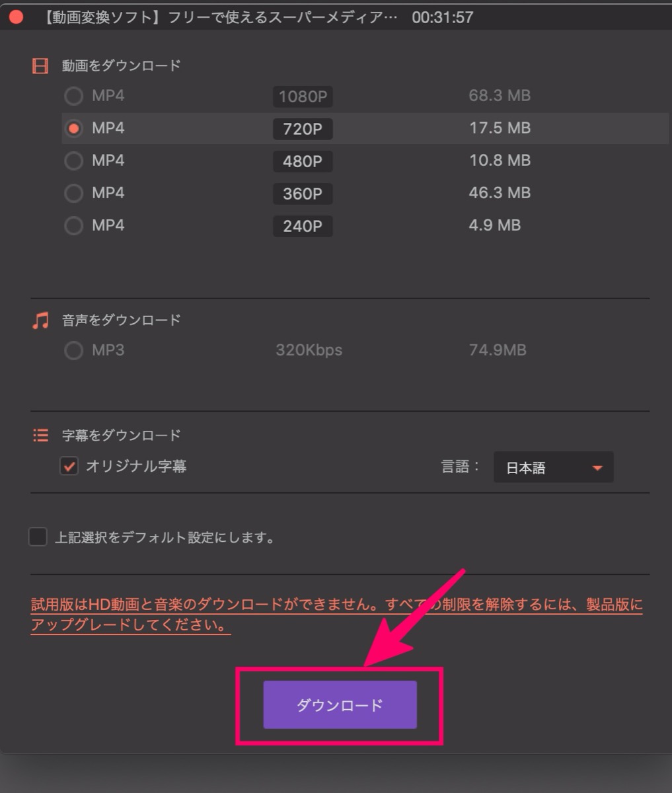Pick the MP4 240P radio option
The height and width of the screenshot is (793, 672).
73,225
